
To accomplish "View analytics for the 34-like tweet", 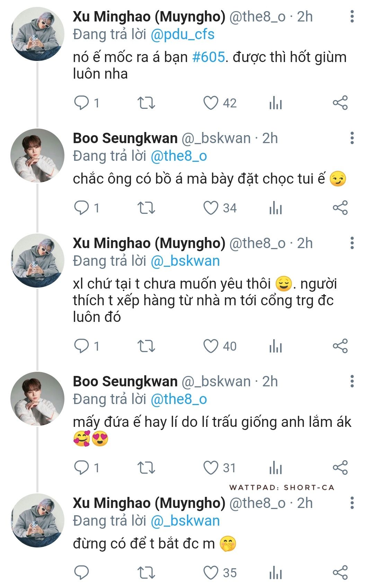I will tap(276, 208).
